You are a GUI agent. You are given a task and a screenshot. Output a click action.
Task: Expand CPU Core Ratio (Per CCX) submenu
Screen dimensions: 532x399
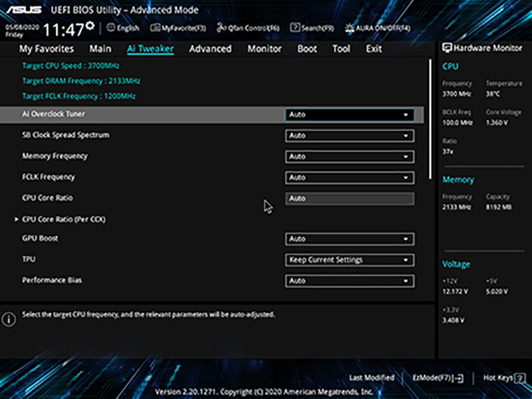point(64,219)
